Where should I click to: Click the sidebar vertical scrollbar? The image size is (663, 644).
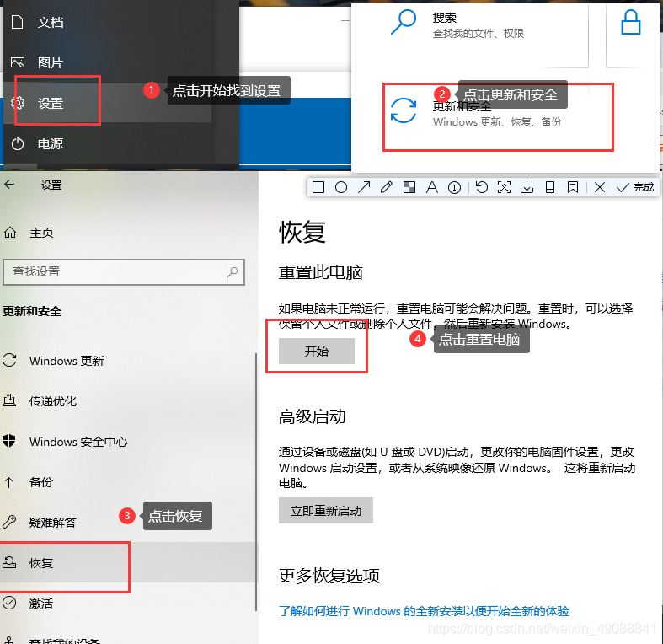[x=256, y=481]
